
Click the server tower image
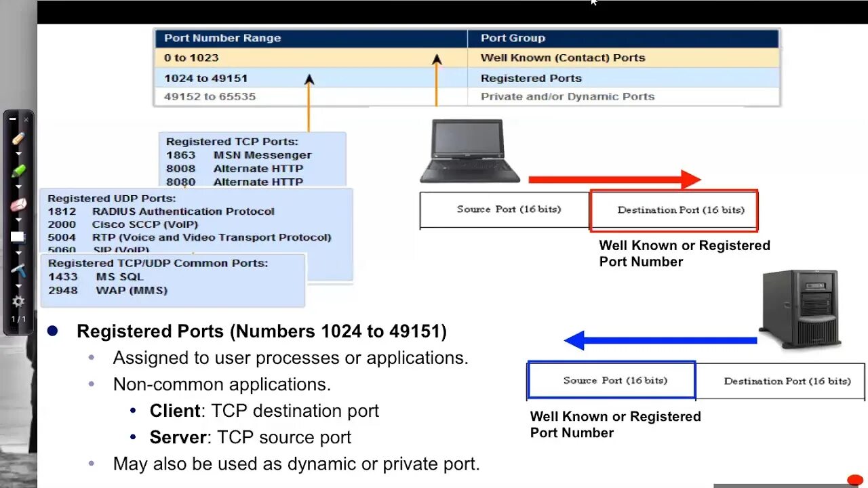click(x=801, y=308)
